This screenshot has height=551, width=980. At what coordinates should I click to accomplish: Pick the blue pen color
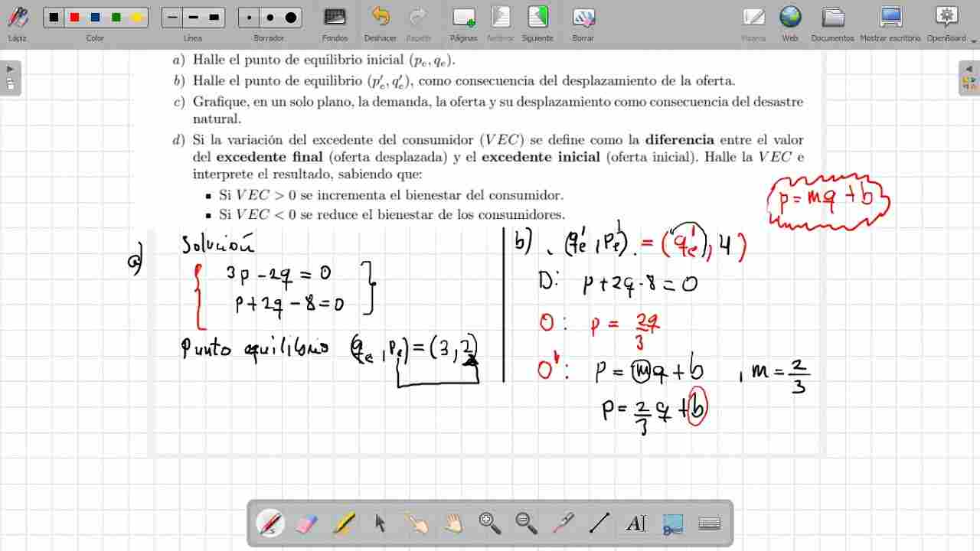(x=95, y=18)
